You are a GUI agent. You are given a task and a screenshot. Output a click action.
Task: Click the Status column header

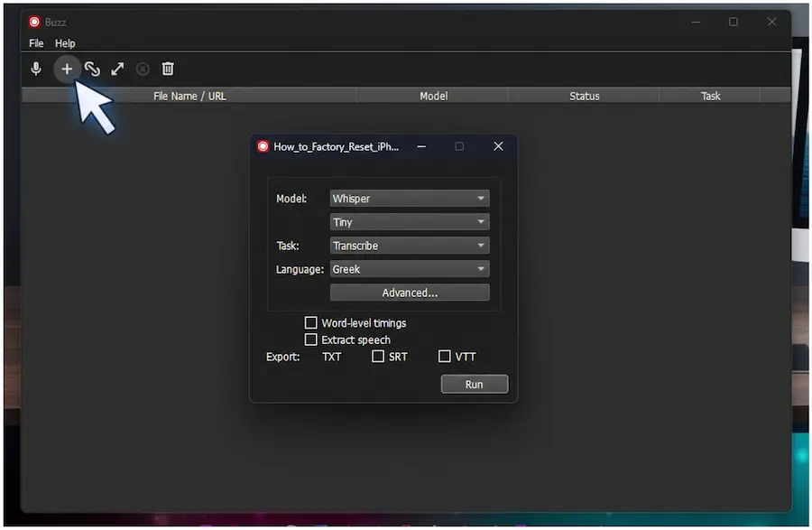click(x=584, y=96)
